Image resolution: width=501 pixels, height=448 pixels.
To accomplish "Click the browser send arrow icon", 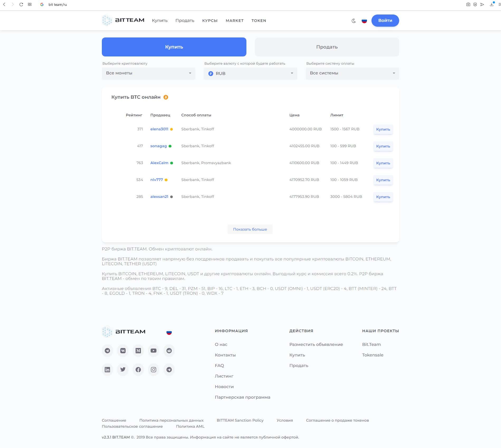I will coord(482,4).
